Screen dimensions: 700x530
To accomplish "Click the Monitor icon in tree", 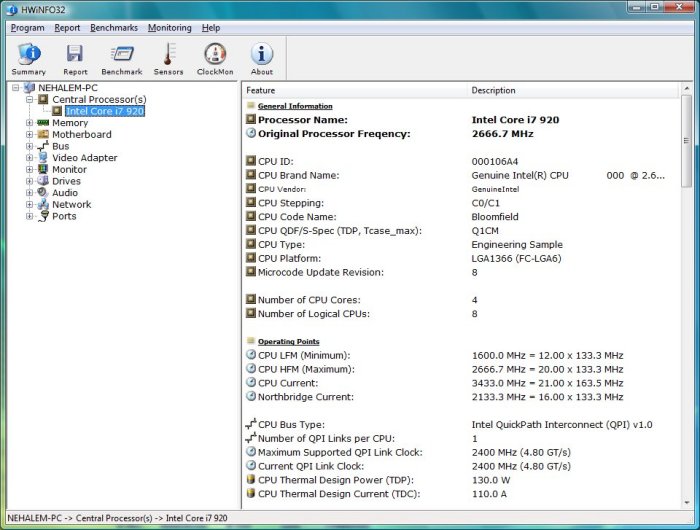I will coord(43,169).
